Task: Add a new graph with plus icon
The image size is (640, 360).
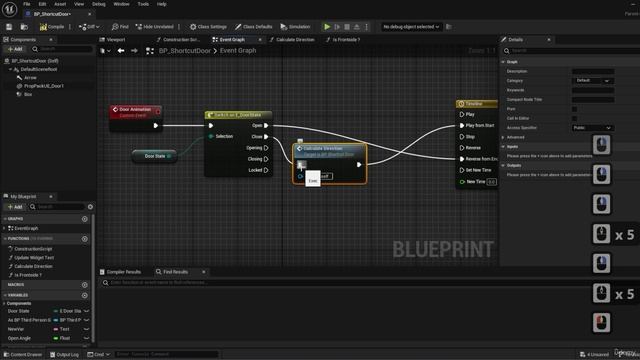Action: 84,219
